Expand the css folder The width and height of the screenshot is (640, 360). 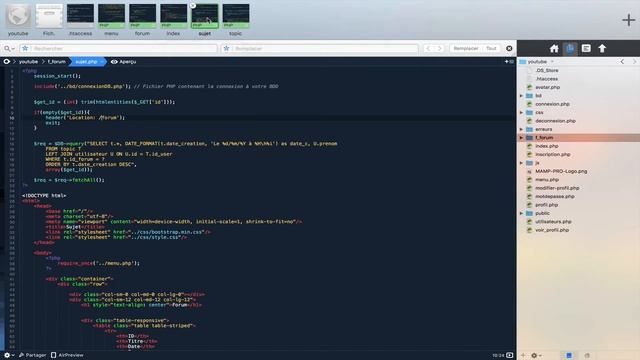(521, 112)
